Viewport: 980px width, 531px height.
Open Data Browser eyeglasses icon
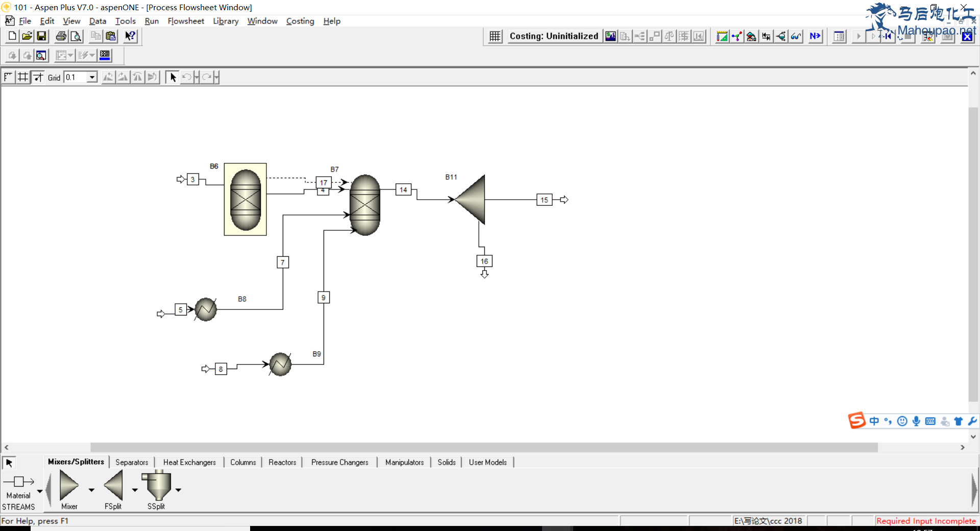pyautogui.click(x=796, y=36)
